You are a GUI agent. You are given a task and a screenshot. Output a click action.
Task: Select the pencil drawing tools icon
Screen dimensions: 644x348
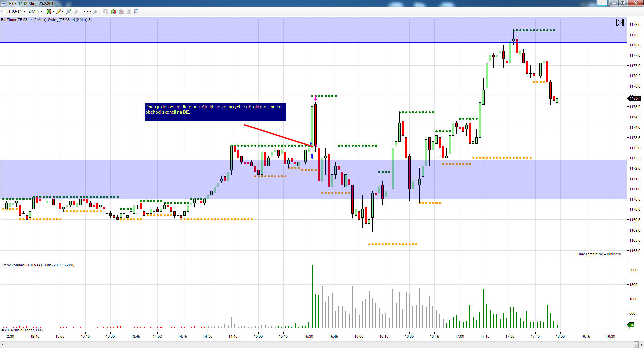[59, 11]
